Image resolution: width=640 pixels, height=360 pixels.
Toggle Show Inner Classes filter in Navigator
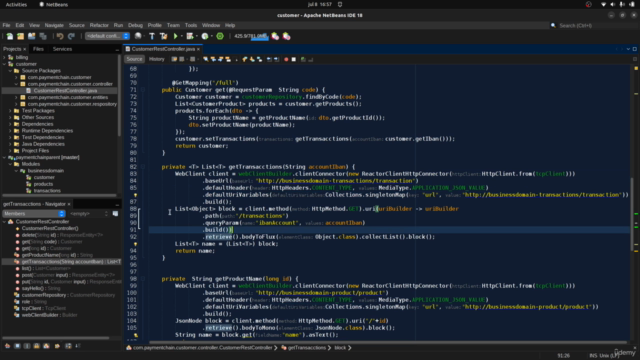click(47, 346)
